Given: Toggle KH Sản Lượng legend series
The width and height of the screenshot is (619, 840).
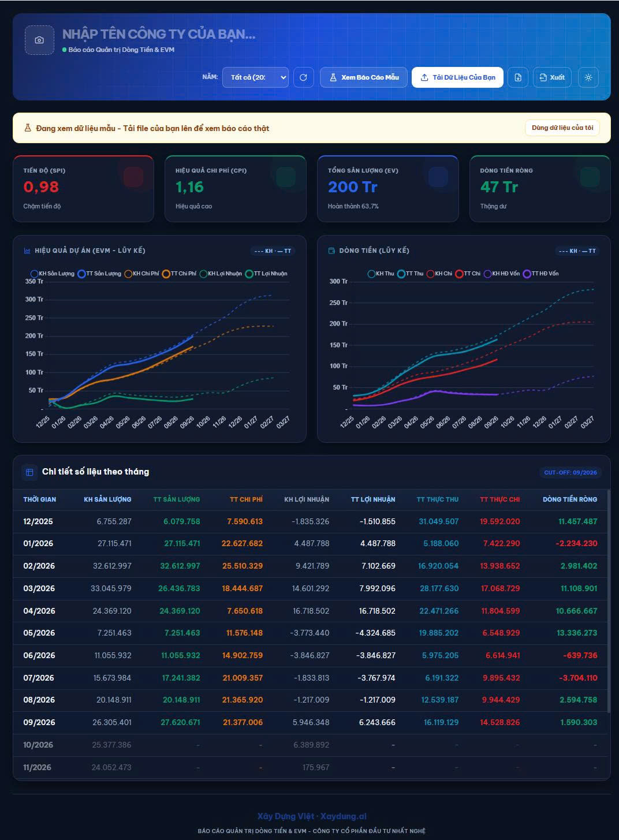Looking at the screenshot, I should [x=53, y=274].
